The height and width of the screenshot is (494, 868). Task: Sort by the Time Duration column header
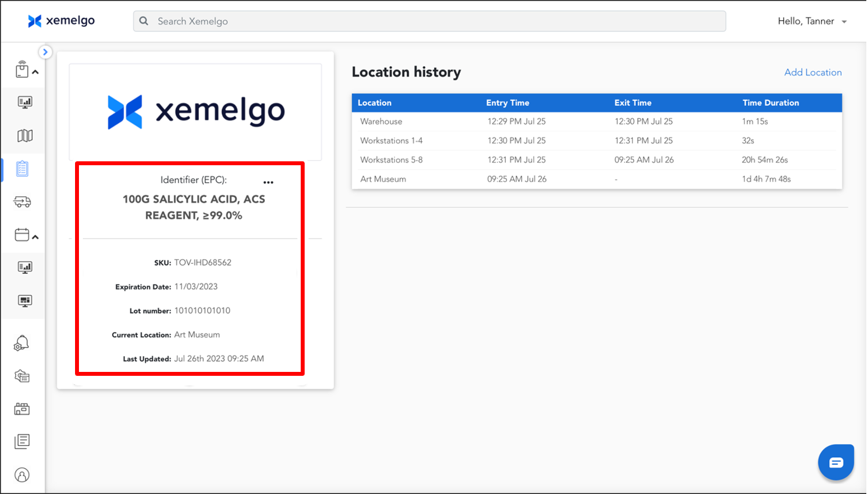click(x=771, y=103)
